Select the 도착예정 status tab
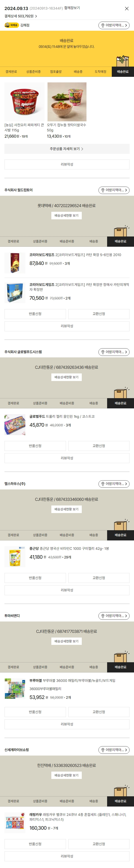Viewport: 134px width, 868px height. [100, 72]
